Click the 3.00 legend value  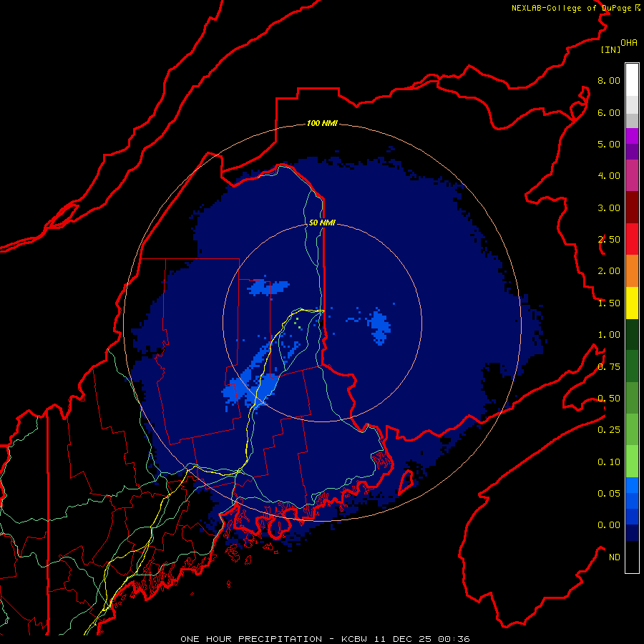point(609,208)
